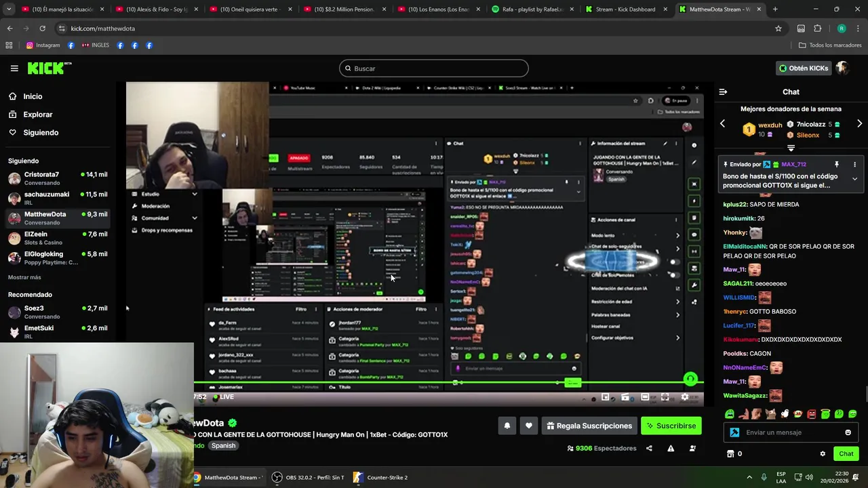Open the Kick hamburger menu
This screenshot has width=868, height=488.
pos(14,68)
